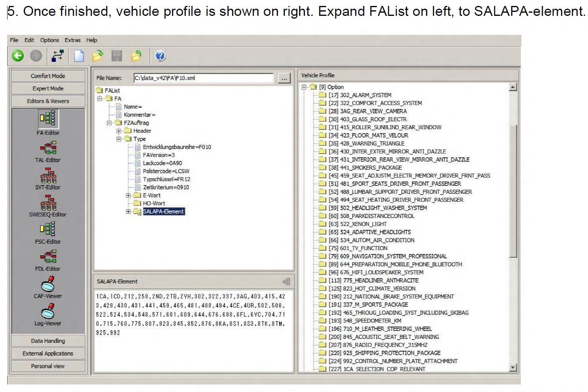Click the blue help question mark icon
The image size is (588, 392).
(x=160, y=56)
